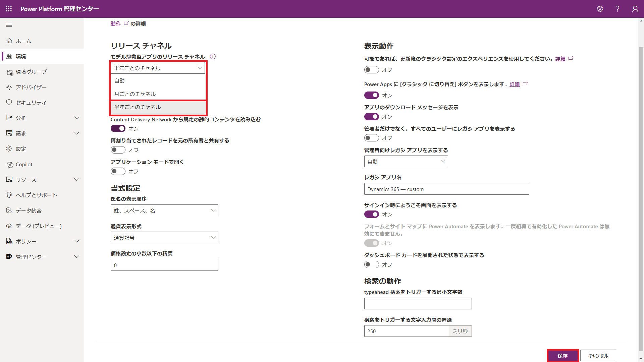Click external-link icon after クラシック設定 詳細
Viewport: 644px width, 362px height.
[571, 58]
